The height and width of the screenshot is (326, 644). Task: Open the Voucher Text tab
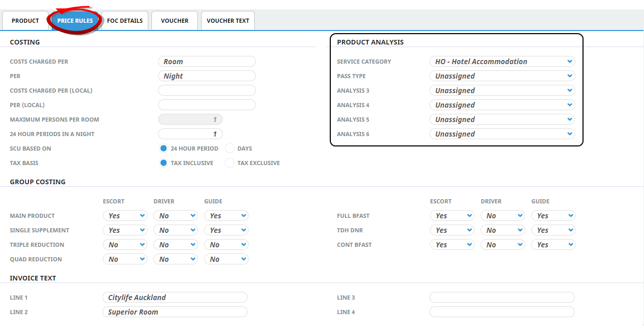point(227,21)
